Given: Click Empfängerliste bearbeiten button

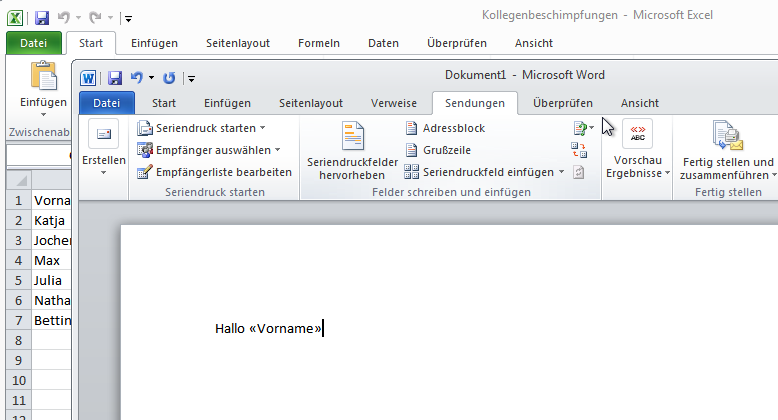Looking at the screenshot, I should [214, 172].
